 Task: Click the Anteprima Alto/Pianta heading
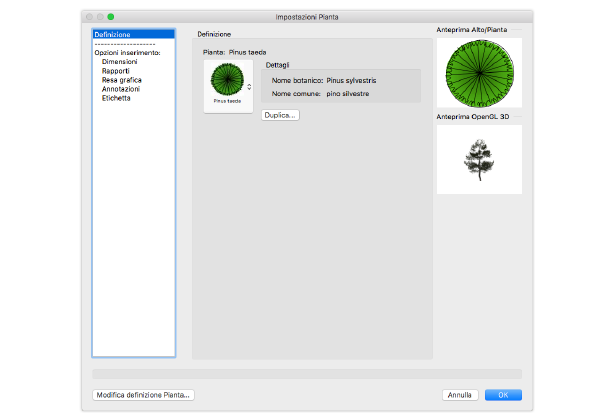click(472, 30)
